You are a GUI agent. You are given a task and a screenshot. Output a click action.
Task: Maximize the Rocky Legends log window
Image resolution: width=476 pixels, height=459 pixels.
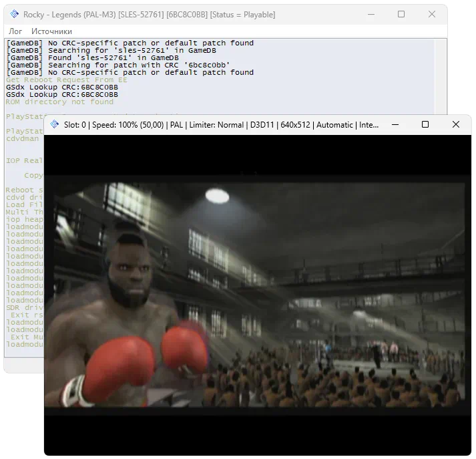pos(401,14)
